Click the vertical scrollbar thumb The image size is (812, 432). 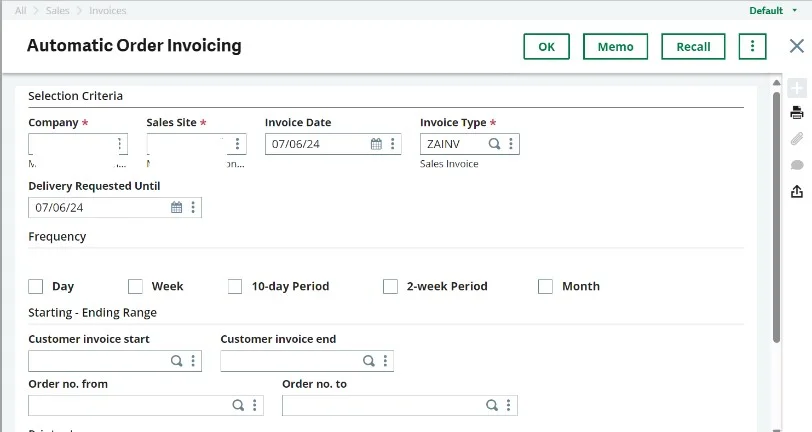(x=776, y=218)
